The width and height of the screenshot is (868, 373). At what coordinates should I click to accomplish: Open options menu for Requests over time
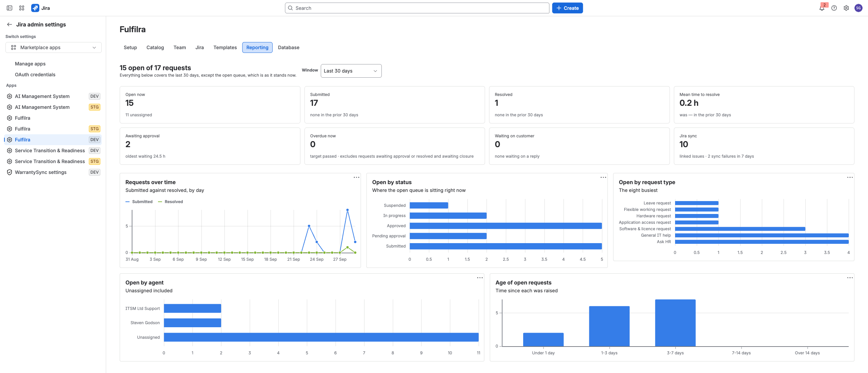click(356, 177)
